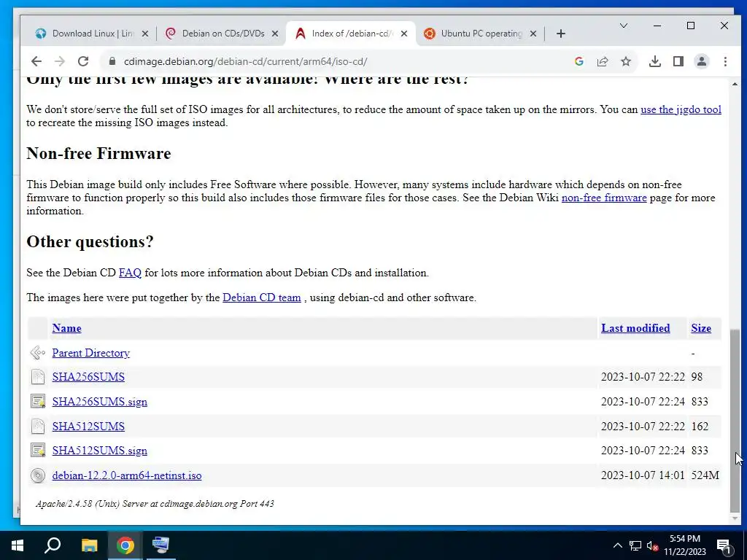The width and height of the screenshot is (747, 560).
Task: Open SHA256SUMS.sign link
Action: coord(99,402)
